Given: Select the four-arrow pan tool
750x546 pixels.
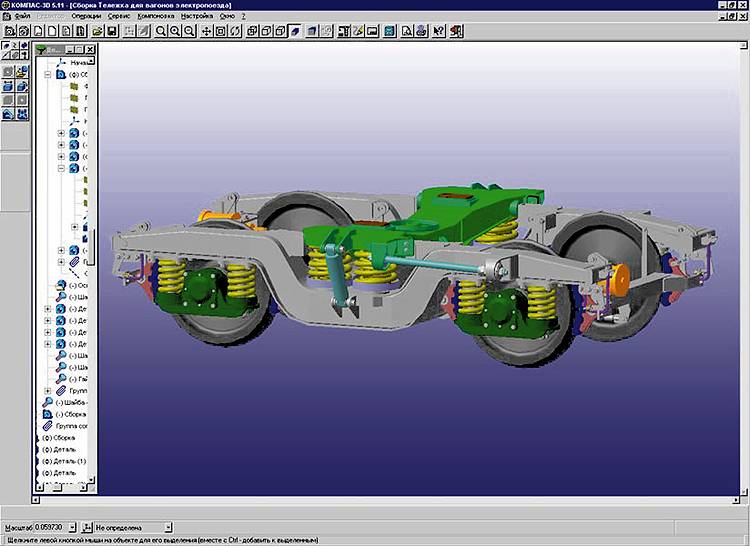Looking at the screenshot, I should [x=206, y=32].
